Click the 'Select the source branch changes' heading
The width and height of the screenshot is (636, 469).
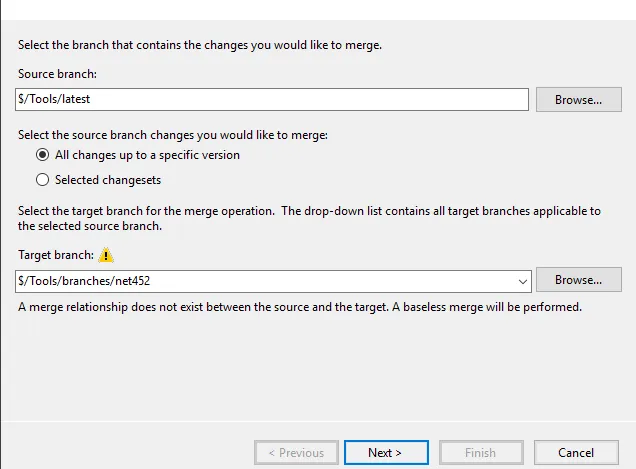click(172, 134)
